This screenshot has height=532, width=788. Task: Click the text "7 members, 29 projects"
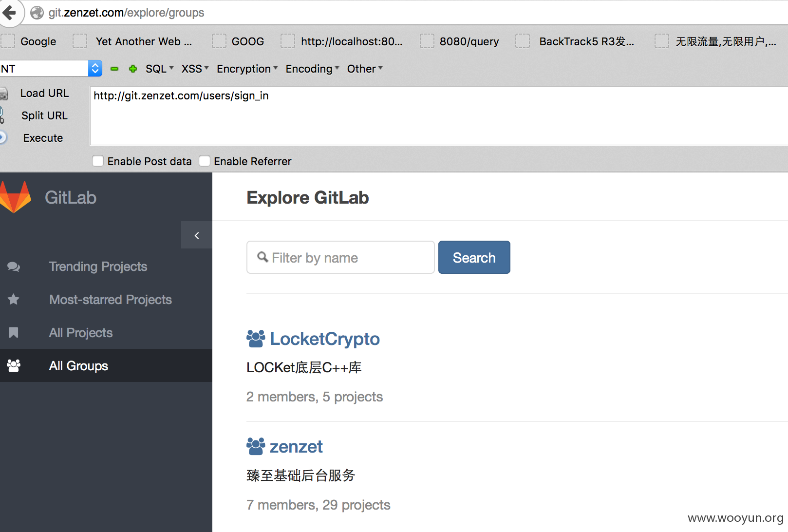point(319,505)
